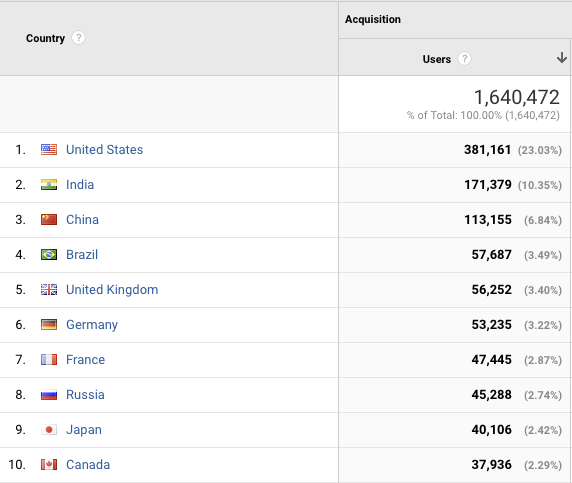This screenshot has height=483, width=572.
Task: Click row number 1. beside United States
Action: [x=20, y=150]
